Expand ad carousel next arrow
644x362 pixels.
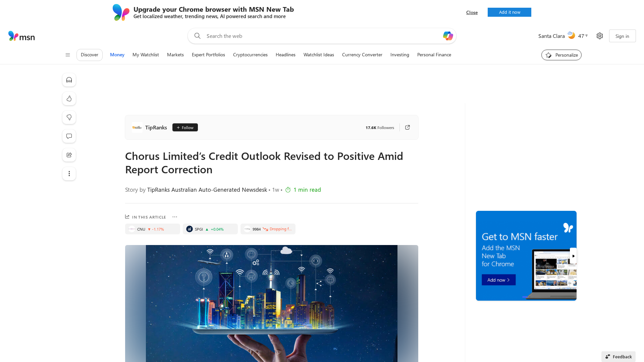tap(573, 256)
